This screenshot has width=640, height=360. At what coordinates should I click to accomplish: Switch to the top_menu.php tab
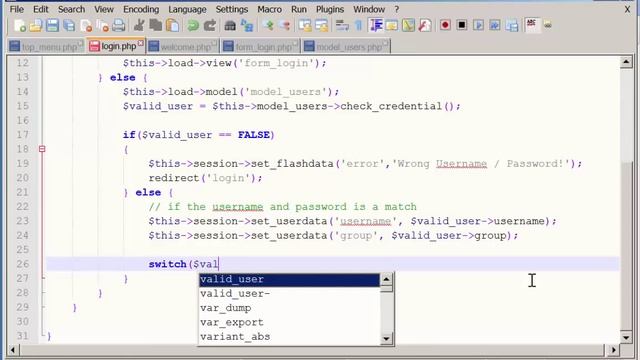[46, 47]
